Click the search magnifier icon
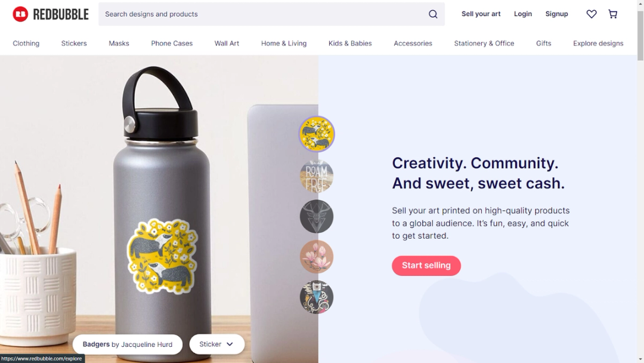 tap(433, 14)
